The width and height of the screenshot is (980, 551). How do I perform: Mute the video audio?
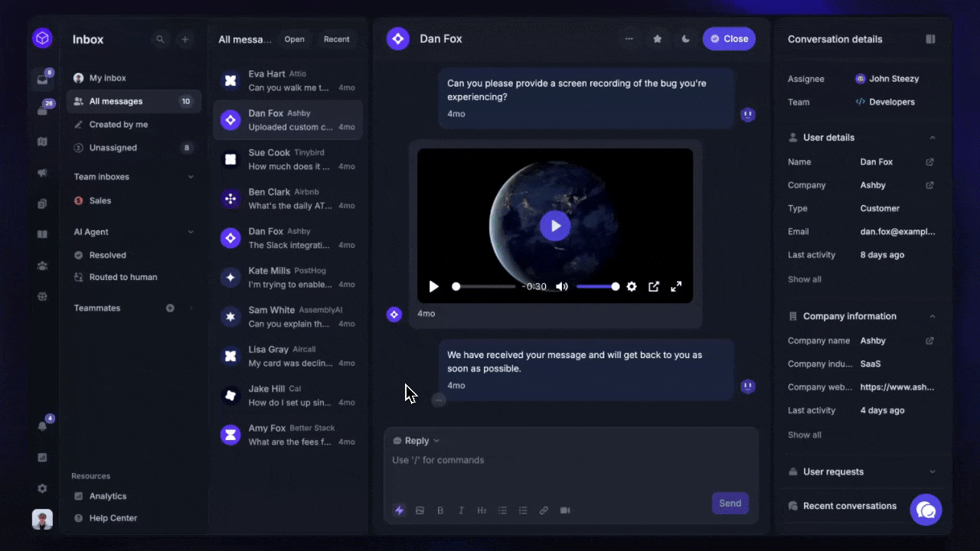(562, 286)
